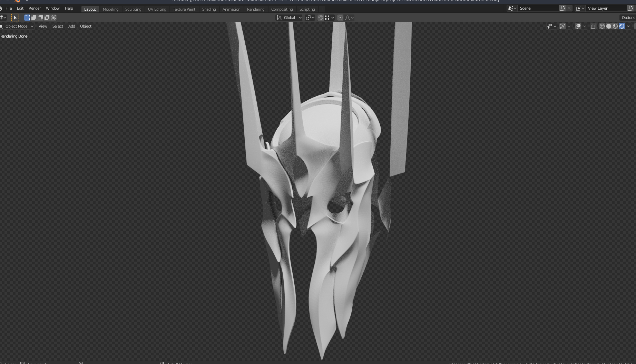This screenshot has height=364, width=636.
Task: Add a new workspace with plus
Action: pos(322,9)
